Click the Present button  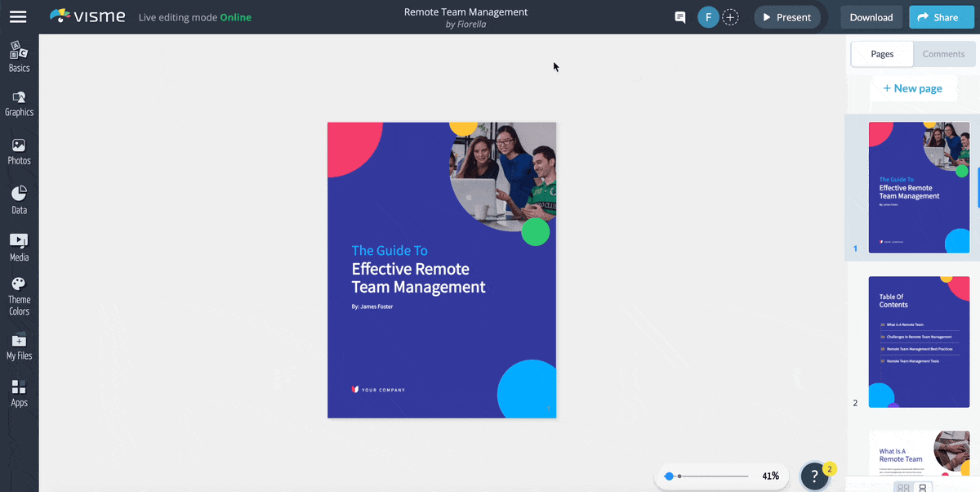(786, 16)
